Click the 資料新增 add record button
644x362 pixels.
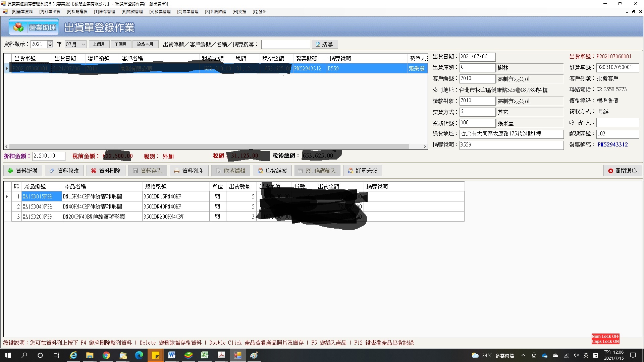click(x=23, y=171)
